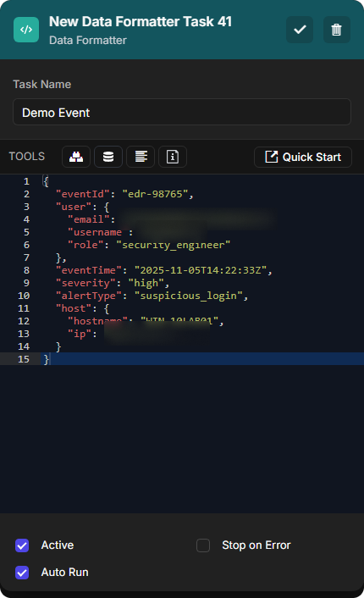Screen dimensions: 364x598
Task: Open the first tools icon in toolbar
Action: (76, 157)
